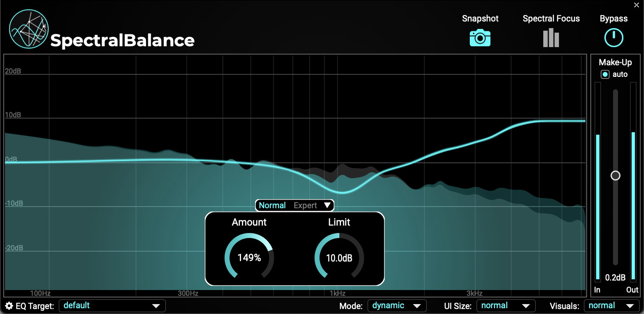Click the In level meter

coord(597,182)
